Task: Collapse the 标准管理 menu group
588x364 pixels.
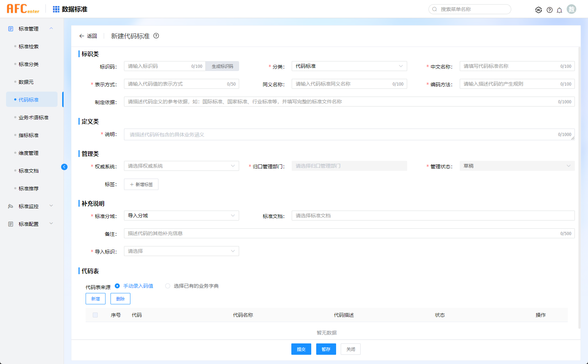Action: (51, 28)
